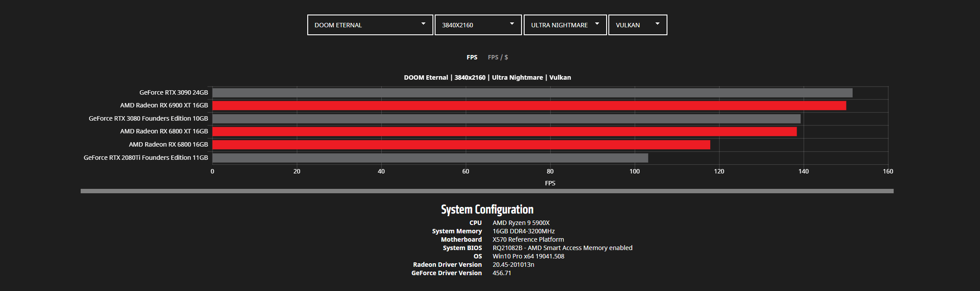Click the GeForce RTX 2080Ti Founders Edition 11GB label

click(x=146, y=158)
